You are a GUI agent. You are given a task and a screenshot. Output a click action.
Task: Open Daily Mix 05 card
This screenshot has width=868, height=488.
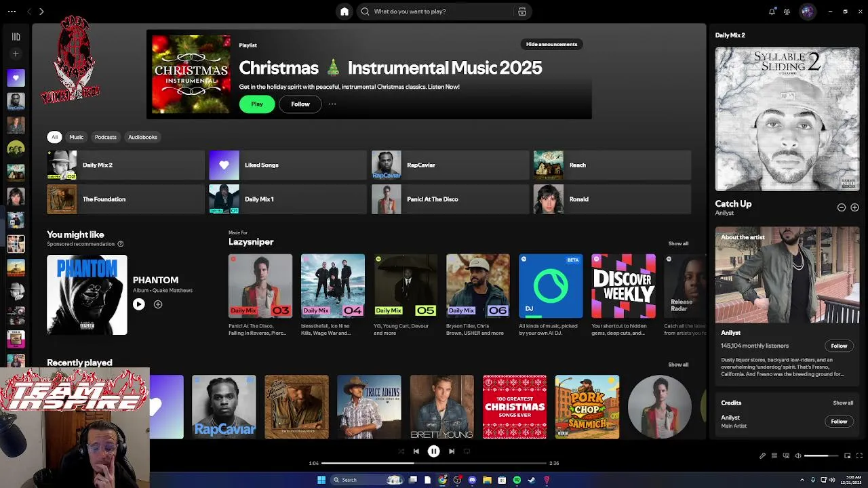(x=406, y=286)
